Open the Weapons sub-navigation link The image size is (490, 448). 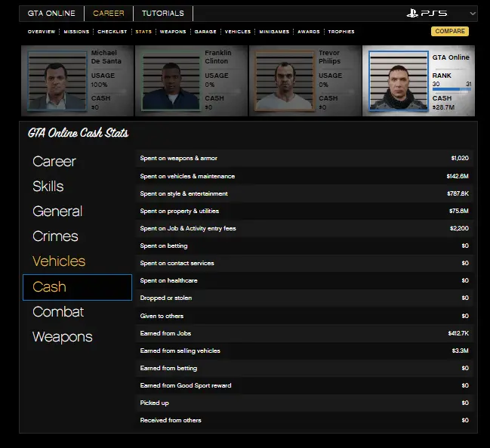pyautogui.click(x=173, y=32)
